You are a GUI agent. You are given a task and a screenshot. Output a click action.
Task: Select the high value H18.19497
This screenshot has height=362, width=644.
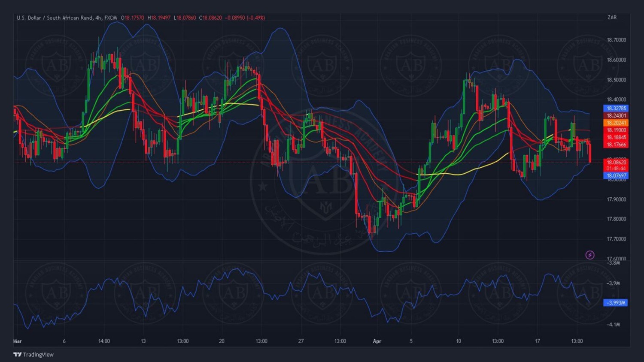[159, 18]
